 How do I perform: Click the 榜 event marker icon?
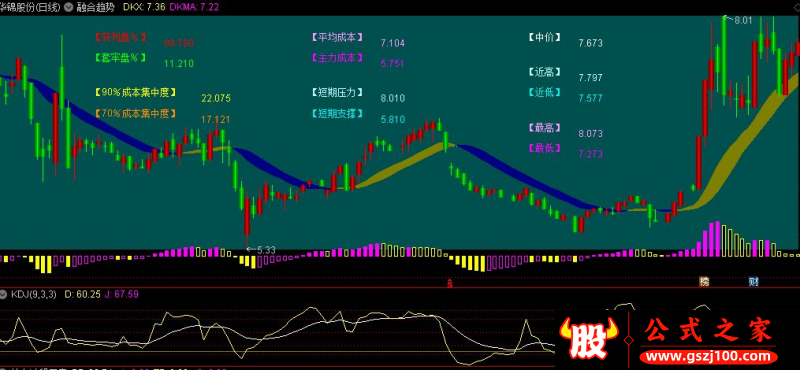pyautogui.click(x=704, y=281)
